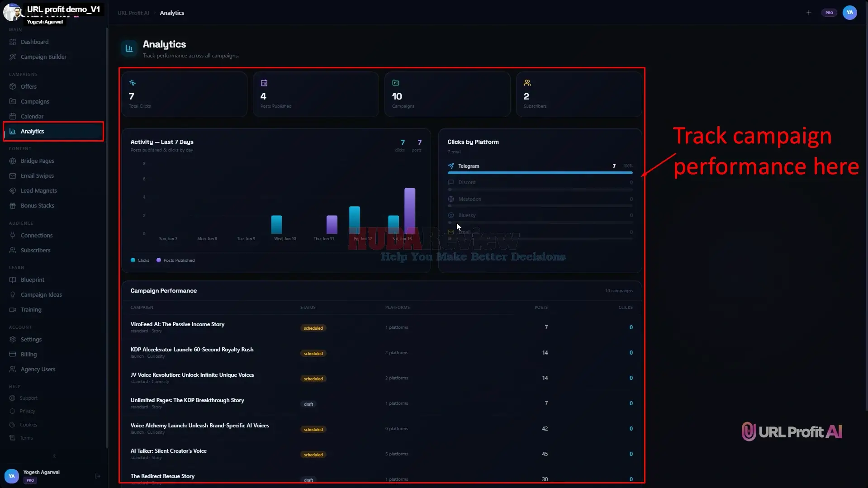Click the URL Profit AI breadcrumb link
This screenshot has height=488, width=868.
[x=133, y=13]
